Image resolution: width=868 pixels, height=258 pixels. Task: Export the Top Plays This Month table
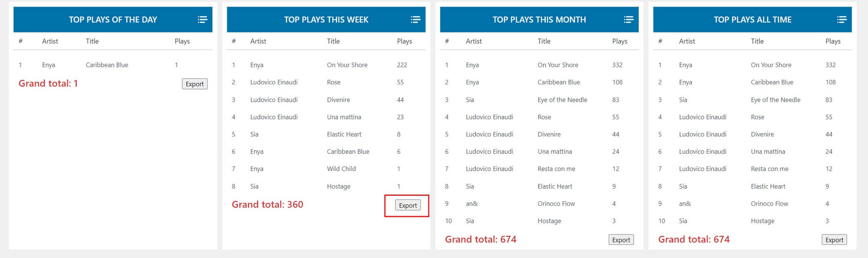click(x=621, y=240)
